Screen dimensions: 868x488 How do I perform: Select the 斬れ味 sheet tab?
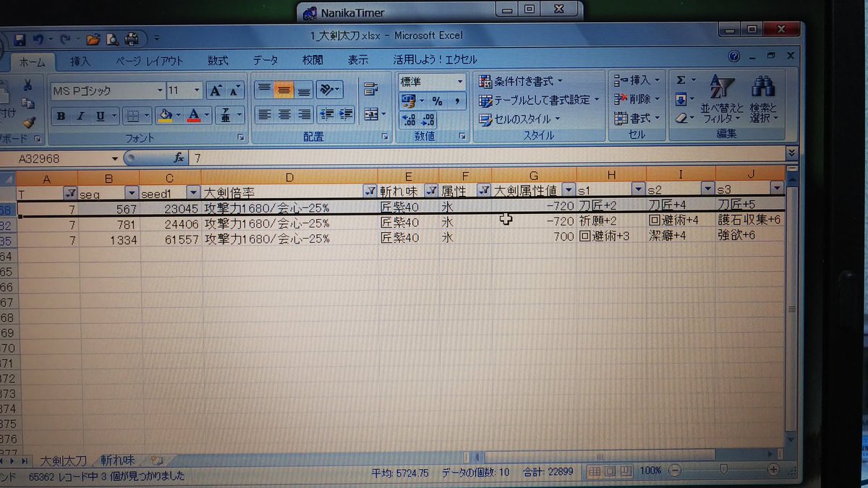(117, 460)
